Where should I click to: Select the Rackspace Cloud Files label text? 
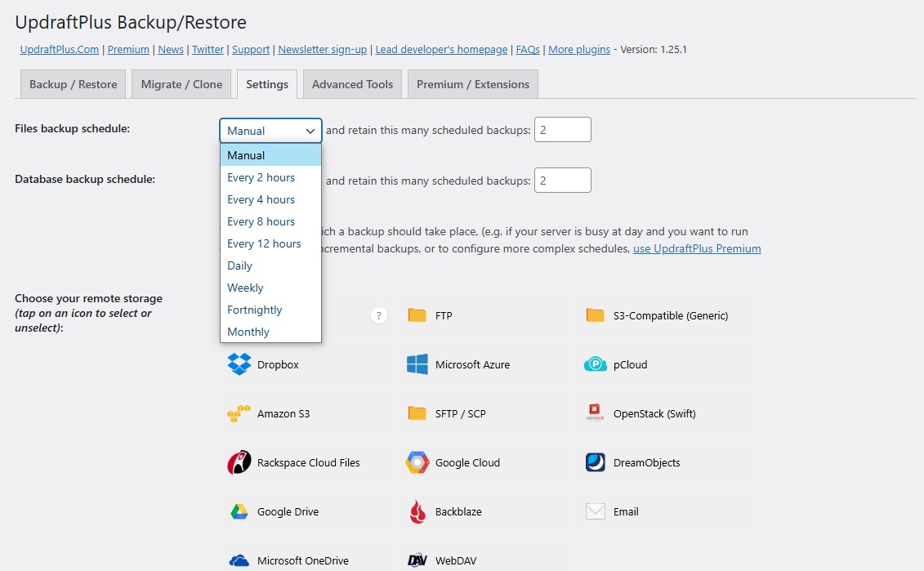tap(308, 463)
